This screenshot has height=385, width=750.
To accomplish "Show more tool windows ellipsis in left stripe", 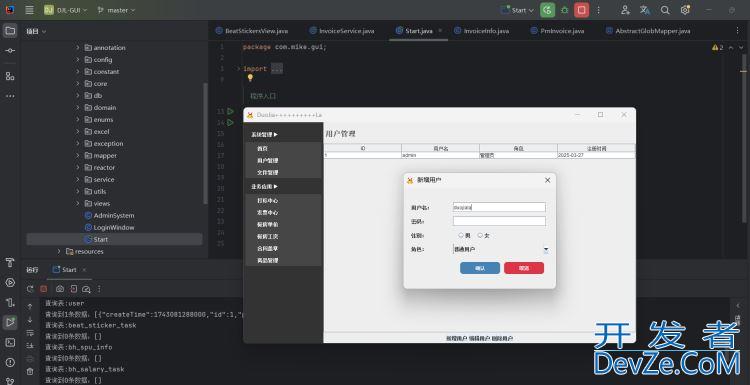I will coord(10,96).
